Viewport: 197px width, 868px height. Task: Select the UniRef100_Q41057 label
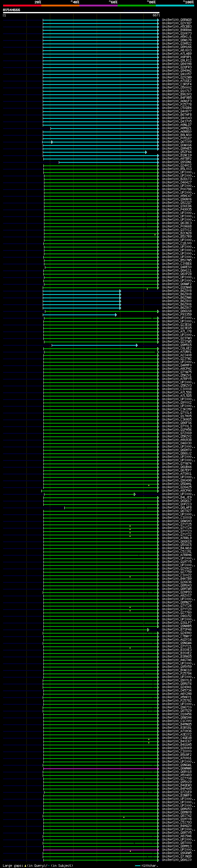click(x=177, y=74)
